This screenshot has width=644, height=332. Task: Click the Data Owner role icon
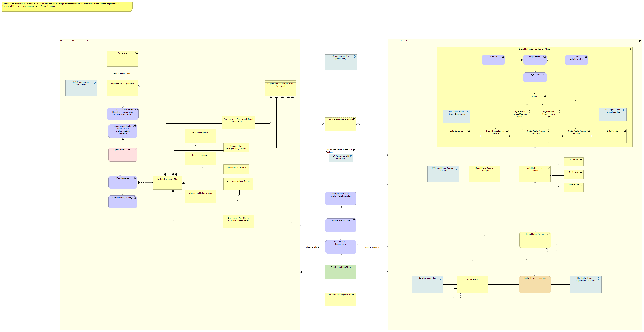(x=137, y=53)
